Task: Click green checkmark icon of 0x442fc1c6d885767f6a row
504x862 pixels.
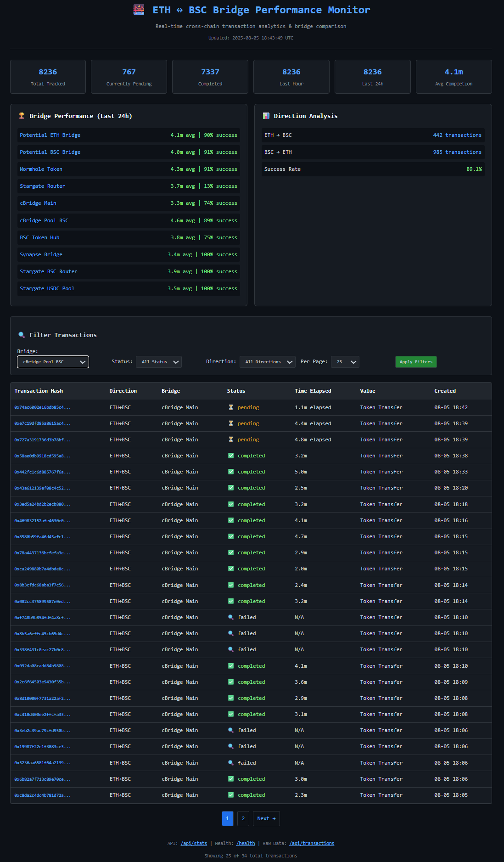Action: [x=231, y=472]
